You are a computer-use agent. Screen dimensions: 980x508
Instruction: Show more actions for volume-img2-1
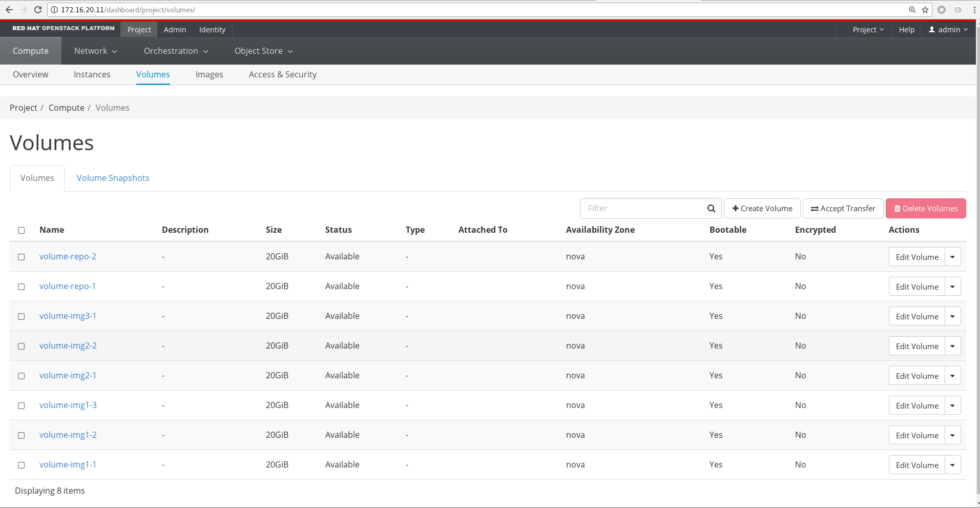(952, 376)
